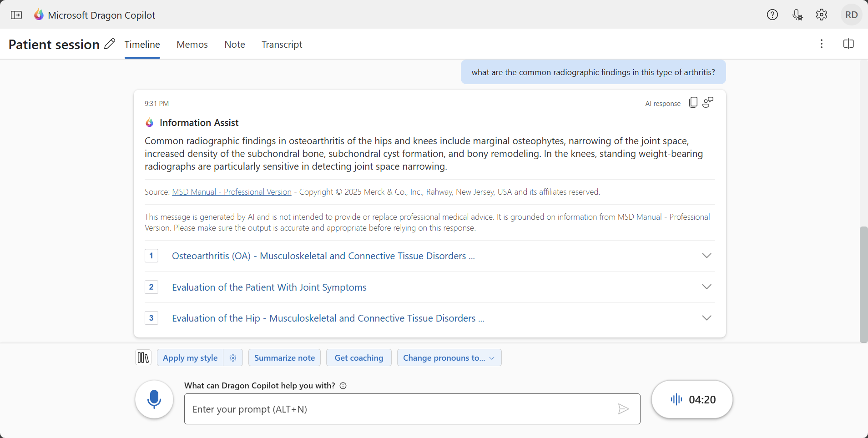Open the Evaluation of the Patient With Joint Symptoms link
This screenshot has height=438, width=868.
[269, 287]
